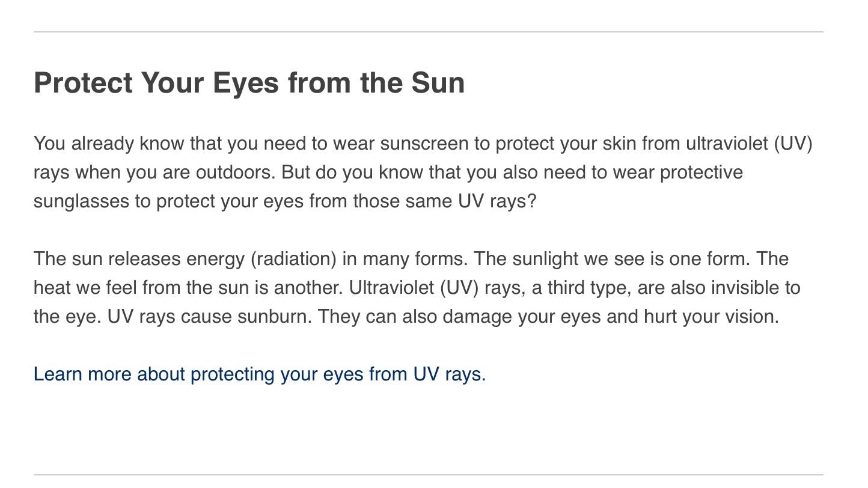The image size is (868, 488).
Task: Click the word 'already' in first paragraph
Action: tap(103, 144)
